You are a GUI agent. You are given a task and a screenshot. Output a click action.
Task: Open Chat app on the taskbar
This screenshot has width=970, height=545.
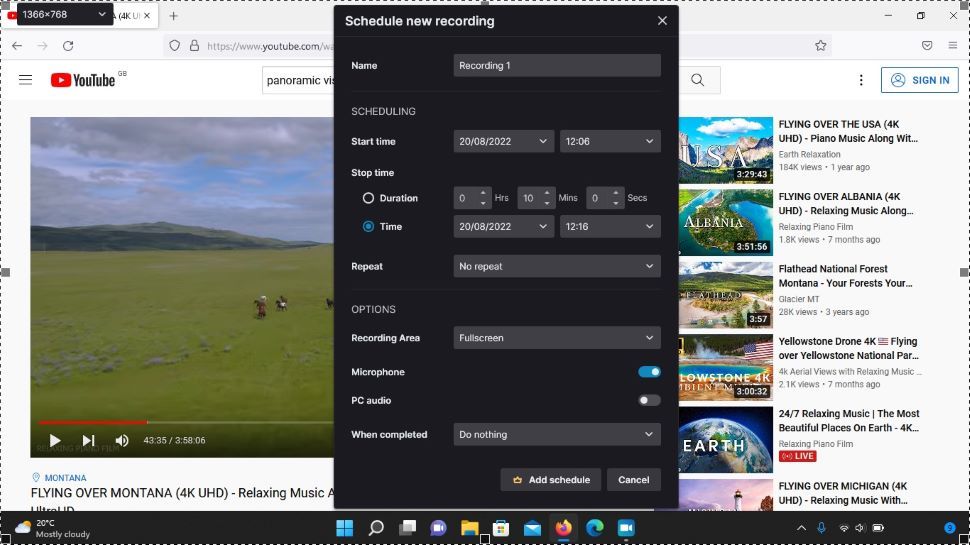(439, 528)
